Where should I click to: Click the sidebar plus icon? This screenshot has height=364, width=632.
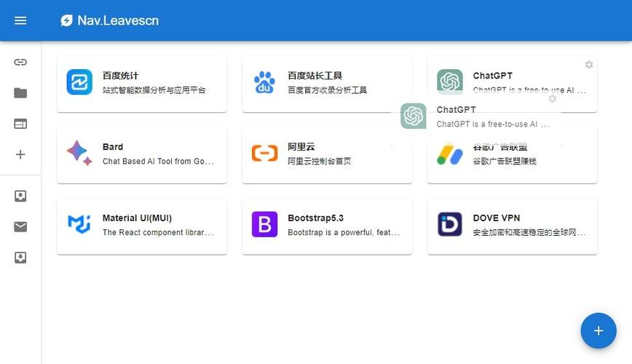[x=20, y=154]
